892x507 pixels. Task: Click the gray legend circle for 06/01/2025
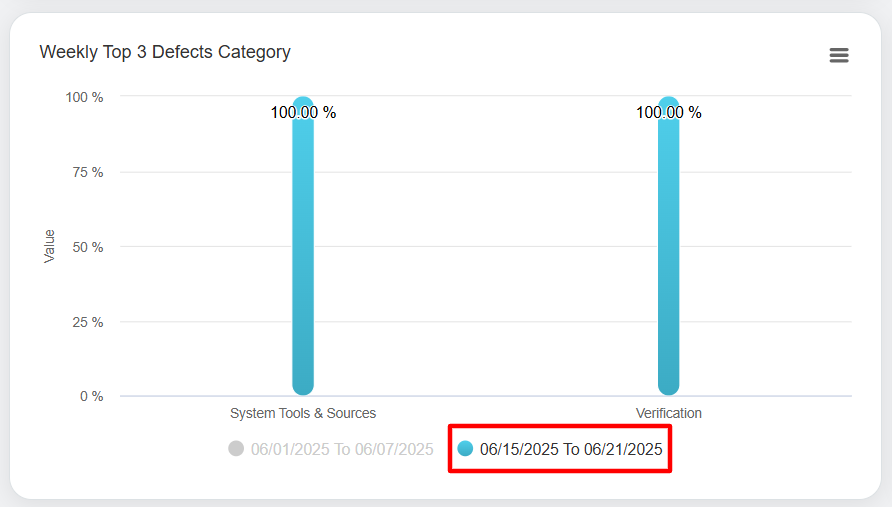(x=236, y=449)
